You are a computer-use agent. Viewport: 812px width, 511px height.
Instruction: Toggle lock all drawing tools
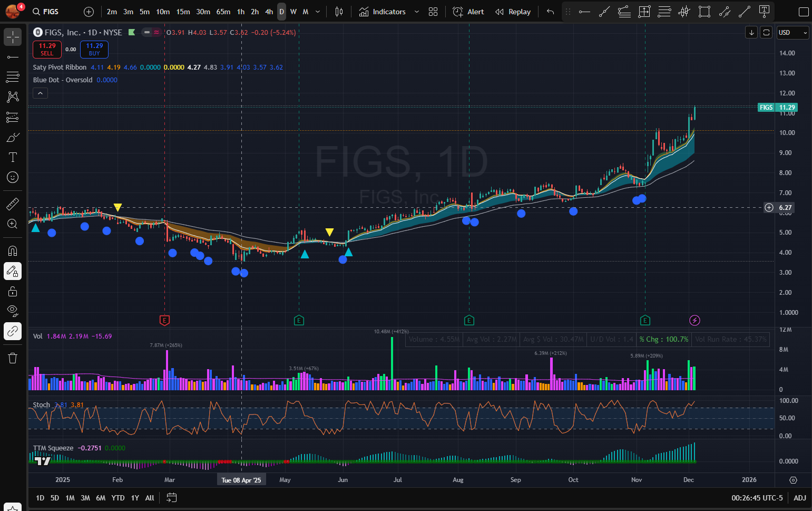pyautogui.click(x=13, y=291)
